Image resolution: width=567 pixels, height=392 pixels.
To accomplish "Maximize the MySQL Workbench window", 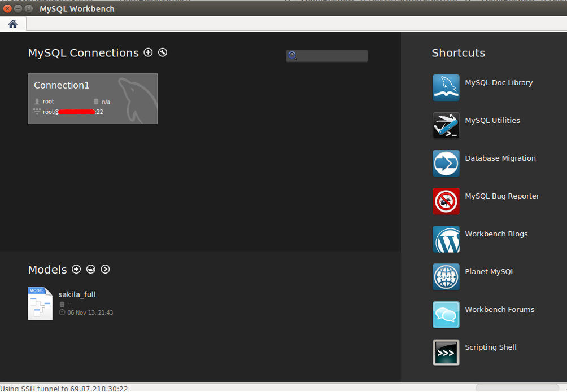I will (x=29, y=8).
